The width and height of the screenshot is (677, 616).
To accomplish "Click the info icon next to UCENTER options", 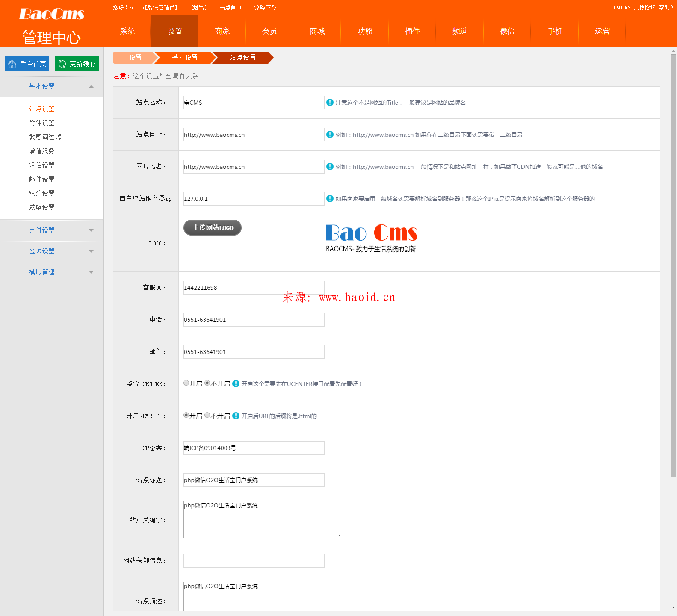I will (236, 383).
